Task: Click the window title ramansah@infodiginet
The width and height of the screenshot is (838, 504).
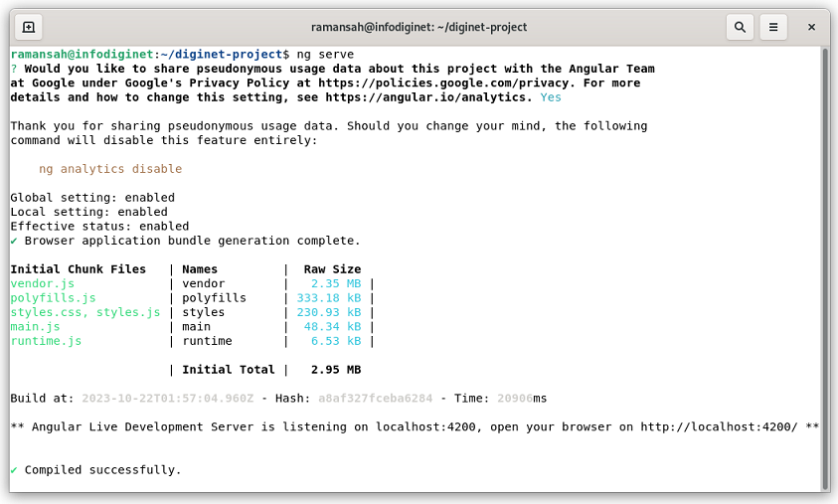Action: coord(419,27)
